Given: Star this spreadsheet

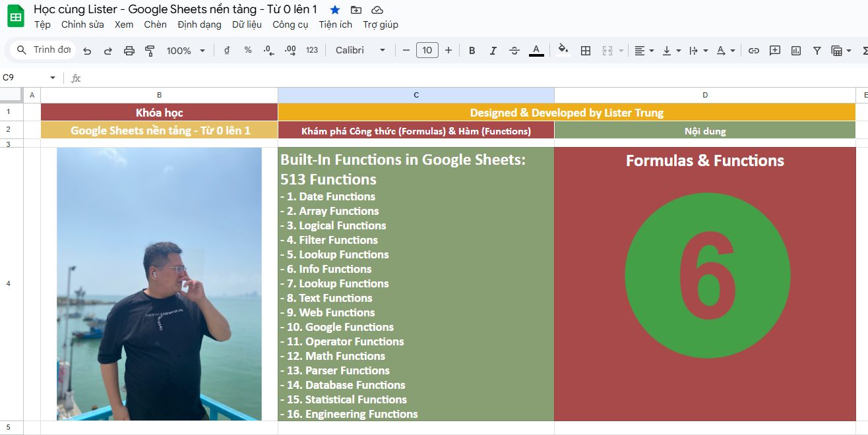Looking at the screenshot, I should click(335, 10).
